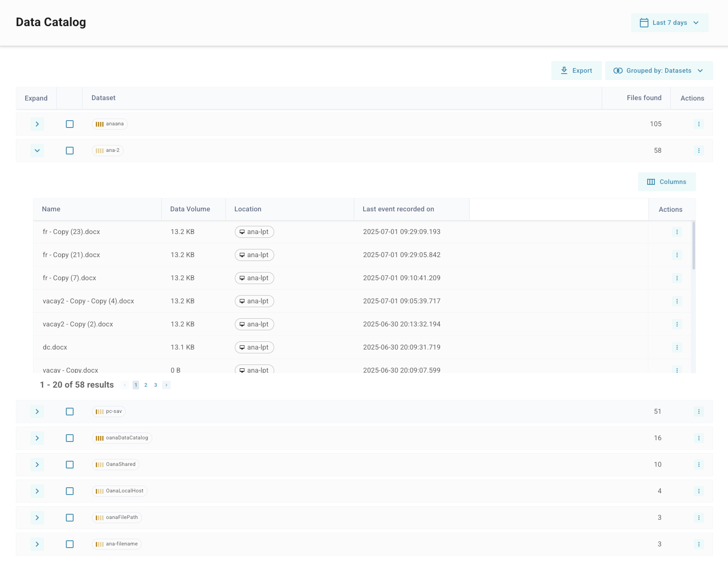Viewport: 728px width, 566px height.
Task: Click the ana-lpt location tag for dc.docx
Action: (x=254, y=347)
